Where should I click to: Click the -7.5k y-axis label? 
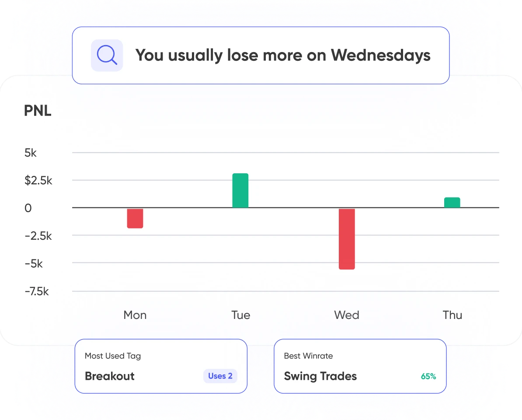pyautogui.click(x=37, y=291)
